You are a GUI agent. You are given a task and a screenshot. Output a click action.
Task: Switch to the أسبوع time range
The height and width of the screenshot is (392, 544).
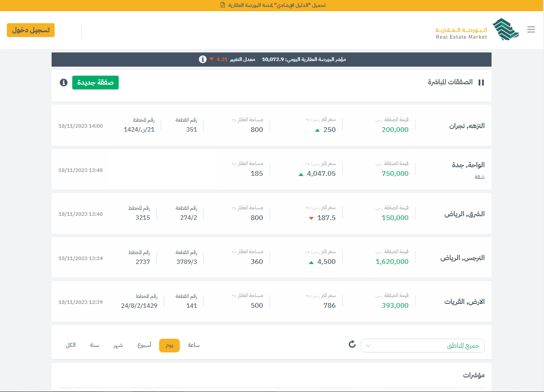pos(144,345)
